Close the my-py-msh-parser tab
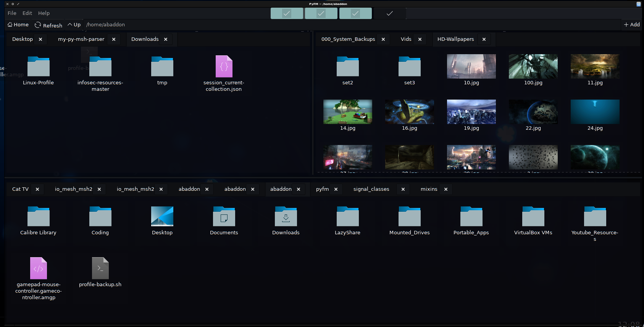 click(x=114, y=39)
